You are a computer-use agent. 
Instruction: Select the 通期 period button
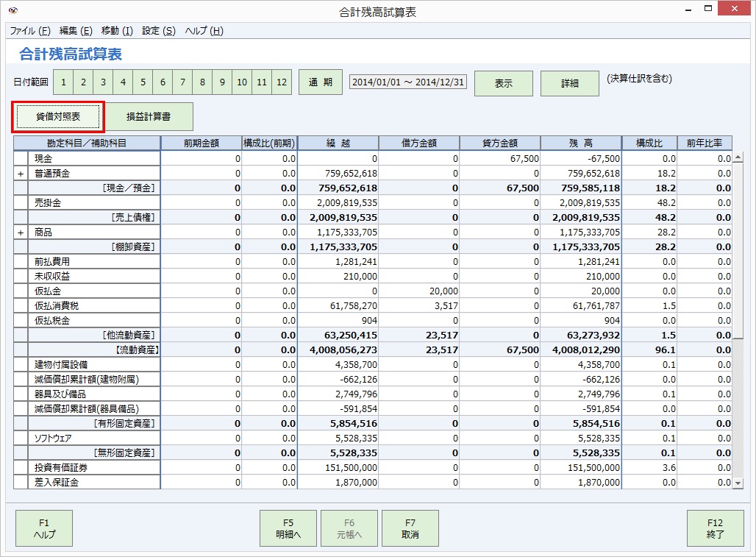click(321, 82)
